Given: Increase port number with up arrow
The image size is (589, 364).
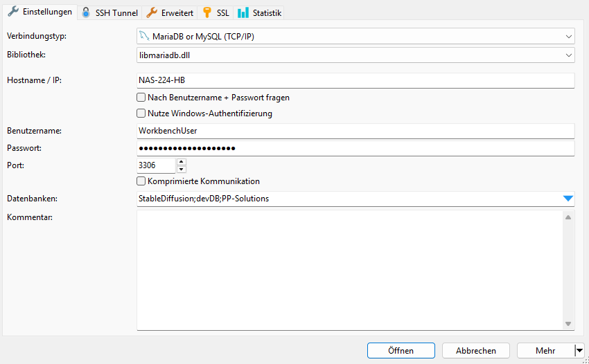Looking at the screenshot, I should pyautogui.click(x=182, y=162).
